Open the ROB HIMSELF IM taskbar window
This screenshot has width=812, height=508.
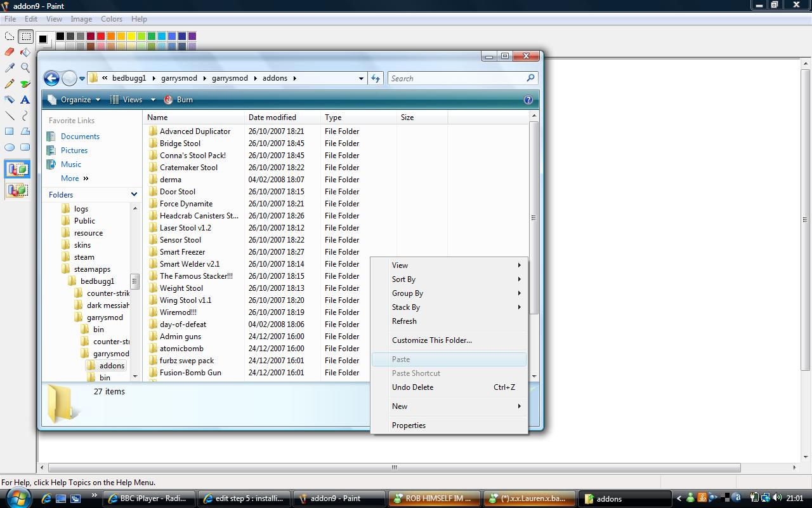tap(435, 498)
